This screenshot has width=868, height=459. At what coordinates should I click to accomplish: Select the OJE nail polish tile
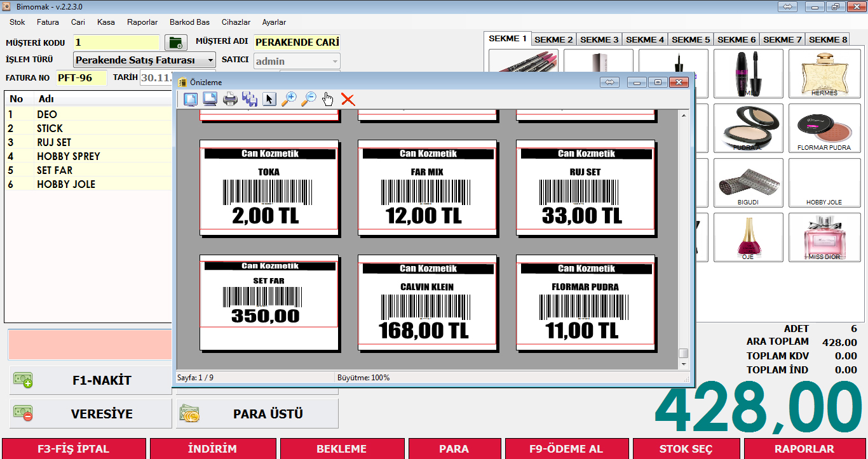(x=749, y=237)
